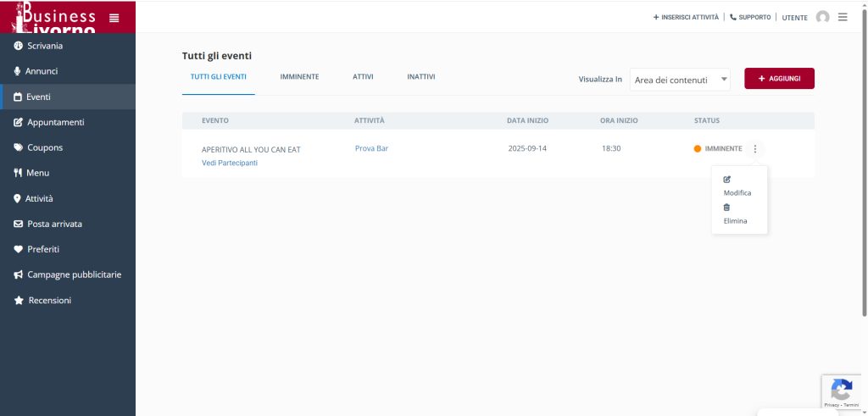Click the Preferiti heart icon

pos(19,249)
